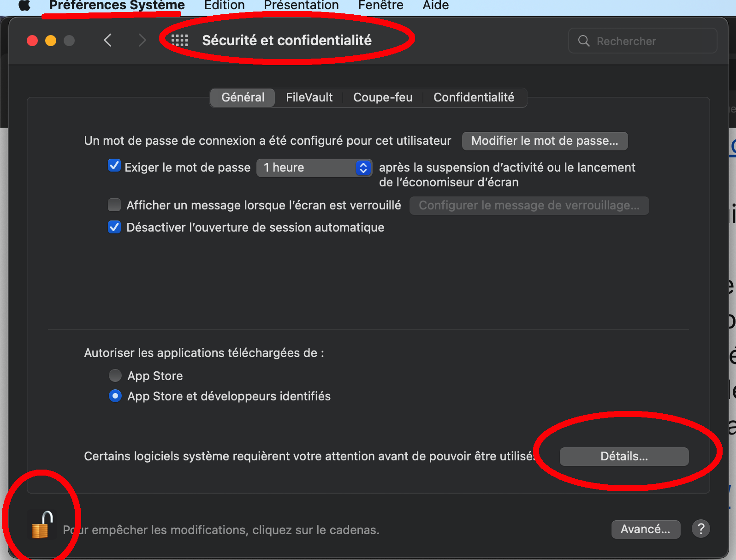Click the padlock to prevent changes
This screenshot has width=736, height=560.
tap(42, 525)
